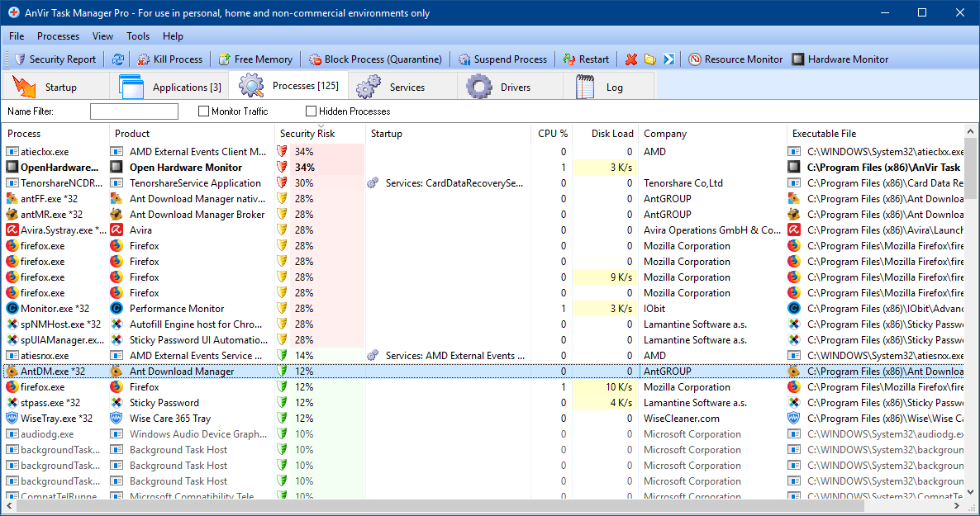Screen dimensions: 980x516
Task: Launch the Hardware Monitor
Action: (840, 59)
